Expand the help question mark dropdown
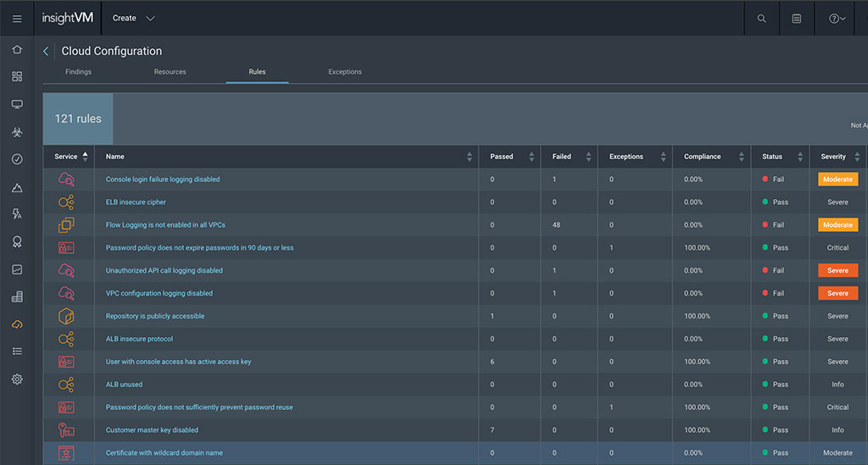This screenshot has height=465, width=868. pyautogui.click(x=837, y=19)
